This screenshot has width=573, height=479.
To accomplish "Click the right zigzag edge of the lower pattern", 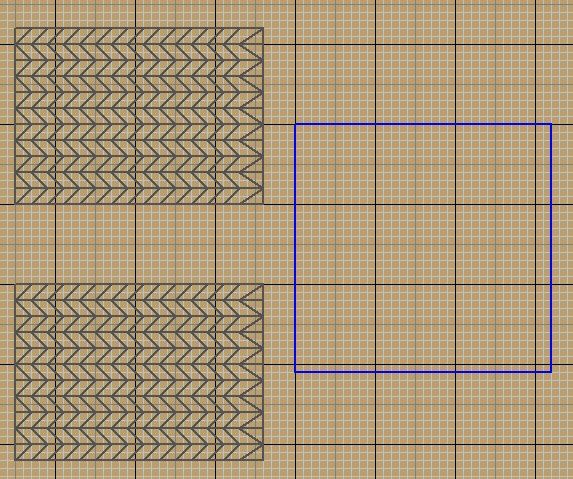I will click(252, 372).
